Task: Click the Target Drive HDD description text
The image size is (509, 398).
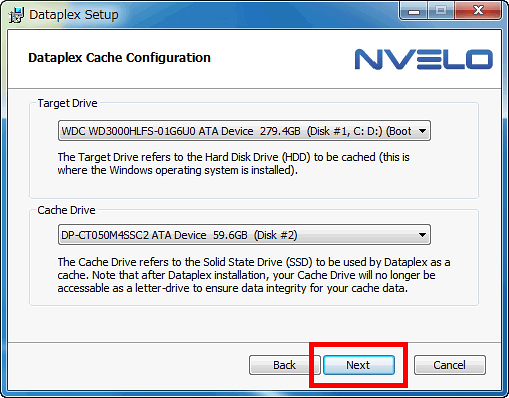Action: click(x=233, y=164)
